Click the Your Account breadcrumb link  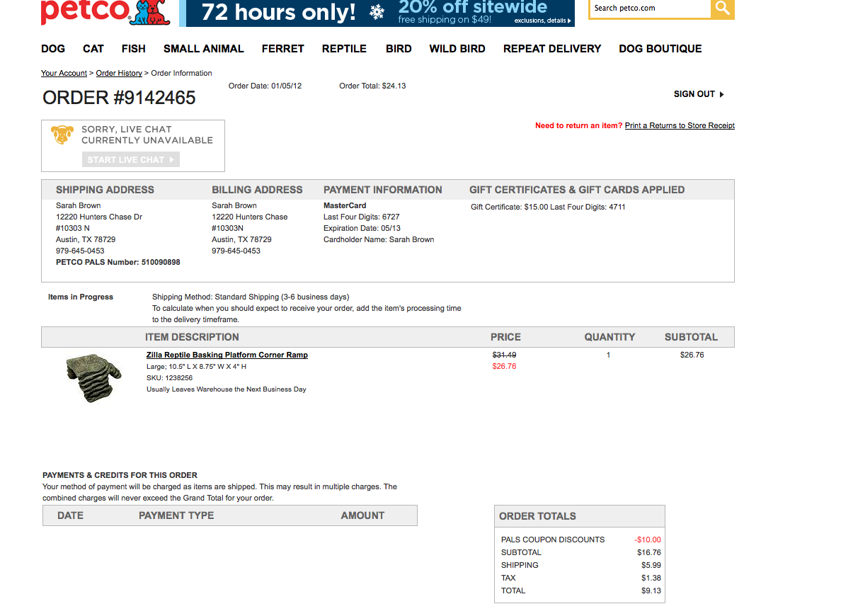pyautogui.click(x=64, y=73)
